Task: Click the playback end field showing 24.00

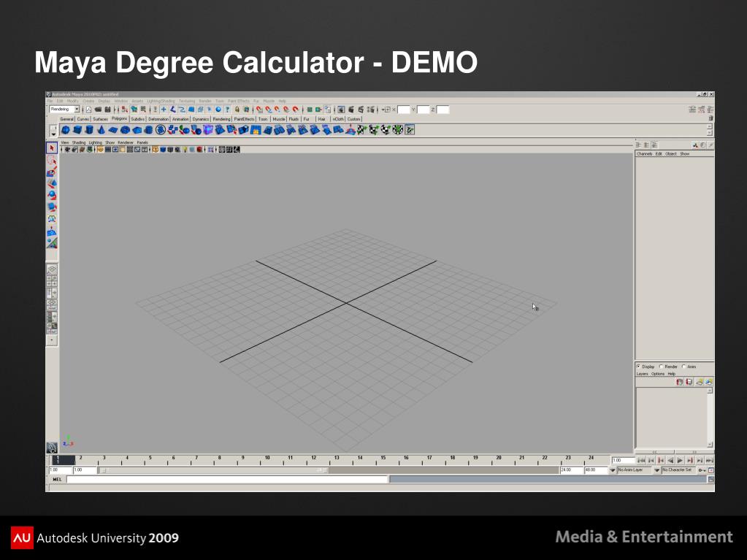Action: pos(572,470)
